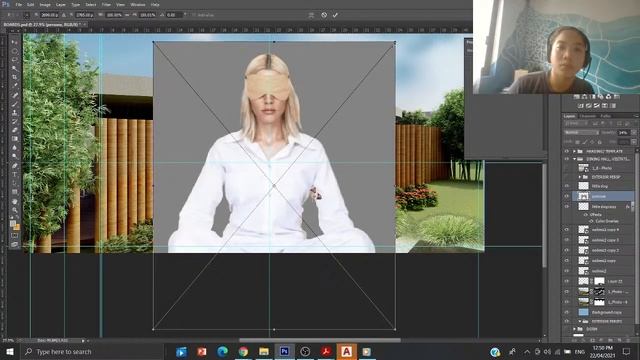The image size is (640, 360).
Task: Select the Eraser tool
Action: (x=15, y=130)
